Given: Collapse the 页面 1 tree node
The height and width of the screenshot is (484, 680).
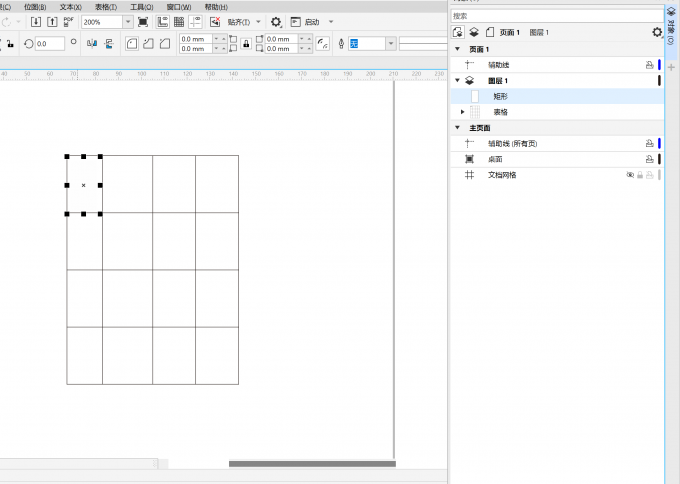Looking at the screenshot, I should [457, 49].
